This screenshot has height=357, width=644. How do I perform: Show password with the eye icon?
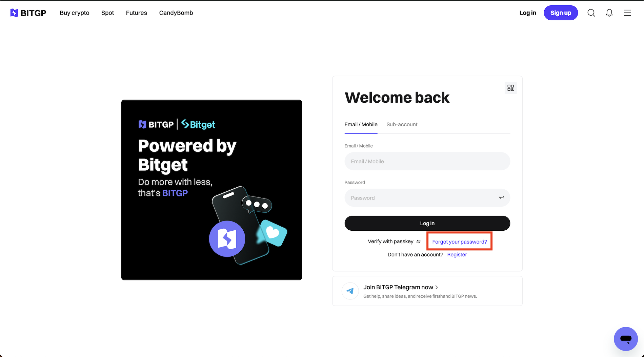click(x=501, y=198)
